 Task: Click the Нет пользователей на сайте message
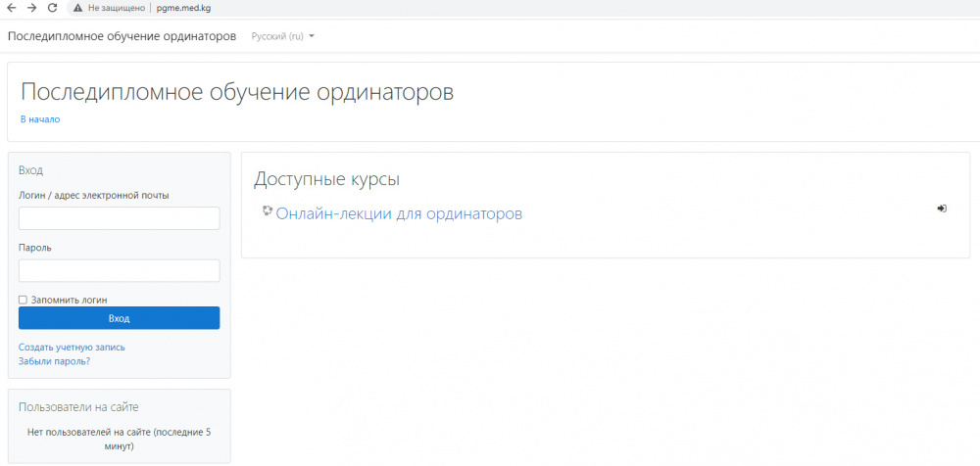(120, 440)
